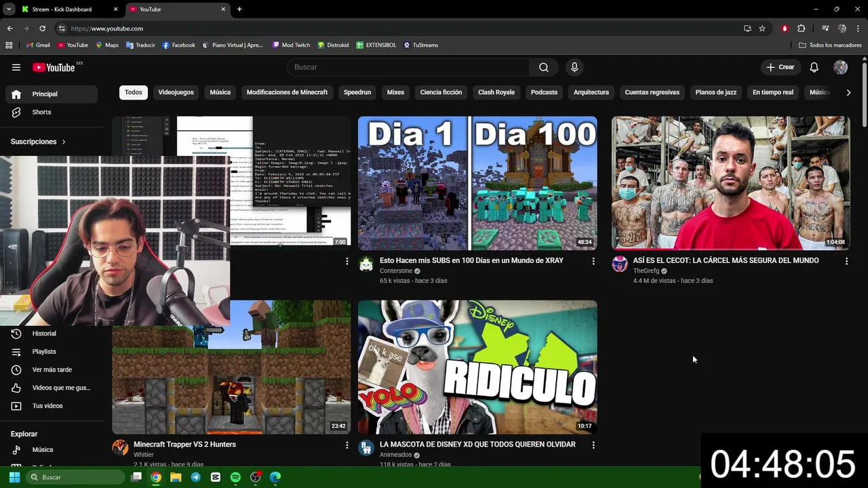Open options for Minecraft Trapper video
868x488 pixels.
[347, 445]
